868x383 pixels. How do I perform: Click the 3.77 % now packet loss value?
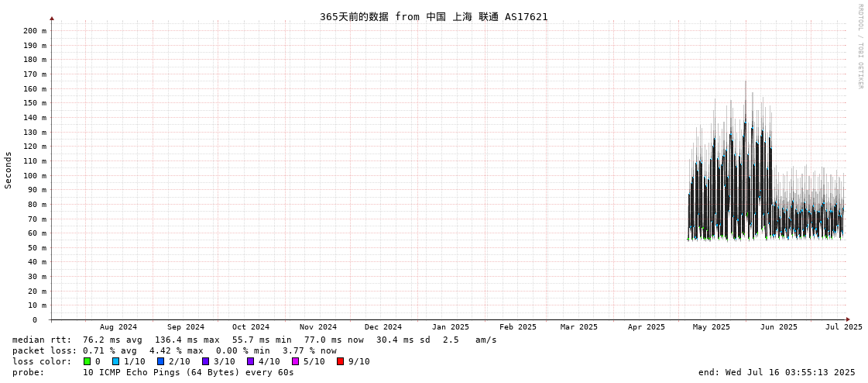(x=309, y=350)
